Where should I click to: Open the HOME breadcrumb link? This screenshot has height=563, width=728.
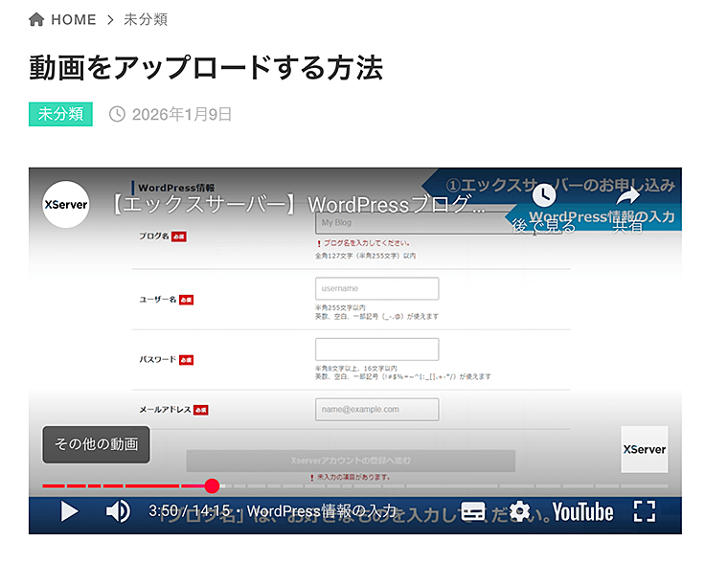[x=74, y=19]
